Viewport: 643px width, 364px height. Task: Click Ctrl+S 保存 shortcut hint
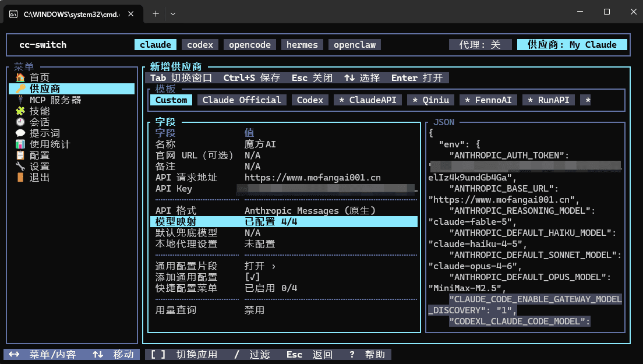click(252, 78)
